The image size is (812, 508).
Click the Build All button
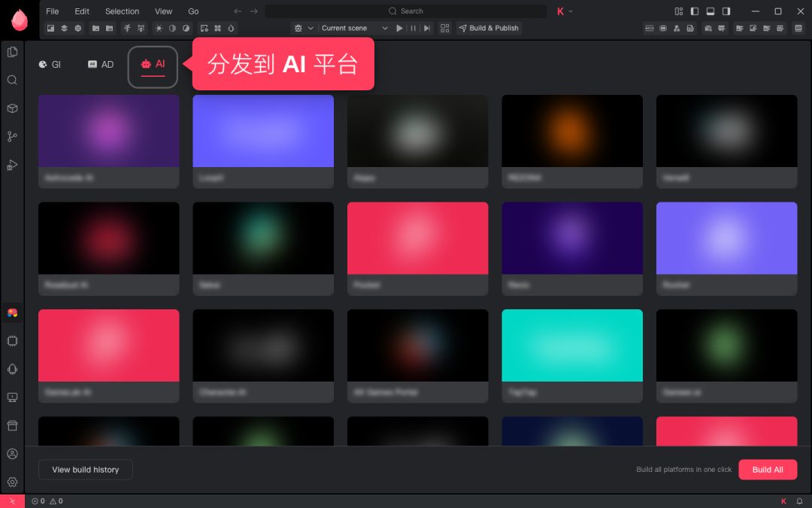[768, 470]
